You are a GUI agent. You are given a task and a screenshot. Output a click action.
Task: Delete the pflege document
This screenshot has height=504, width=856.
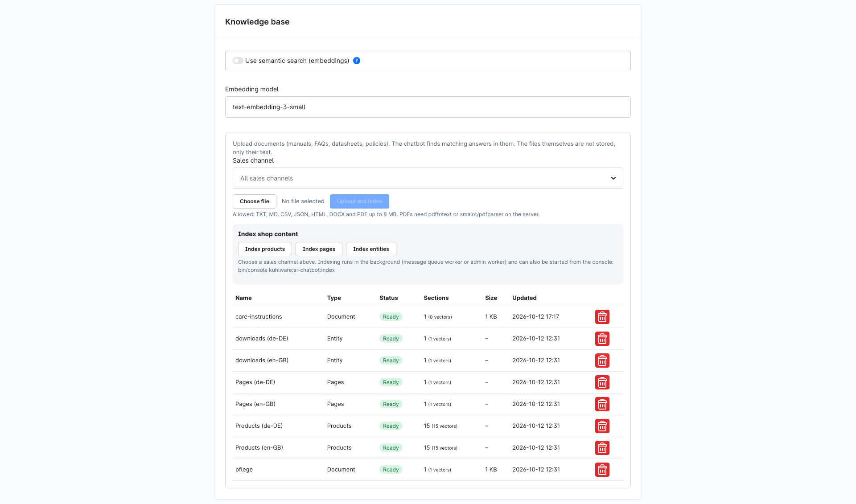pos(602,470)
